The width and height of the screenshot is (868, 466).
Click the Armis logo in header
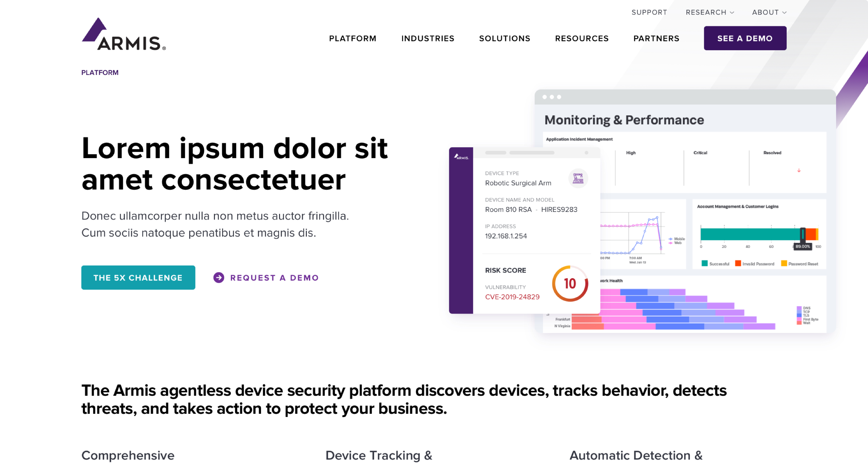click(124, 34)
